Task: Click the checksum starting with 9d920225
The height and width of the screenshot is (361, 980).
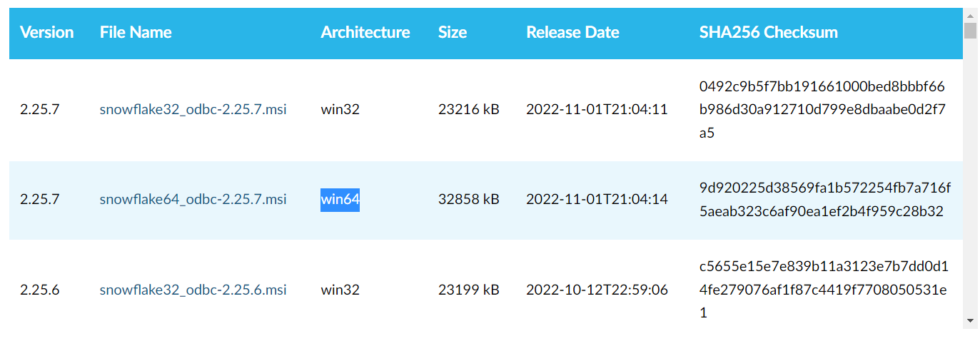Action: [x=824, y=199]
